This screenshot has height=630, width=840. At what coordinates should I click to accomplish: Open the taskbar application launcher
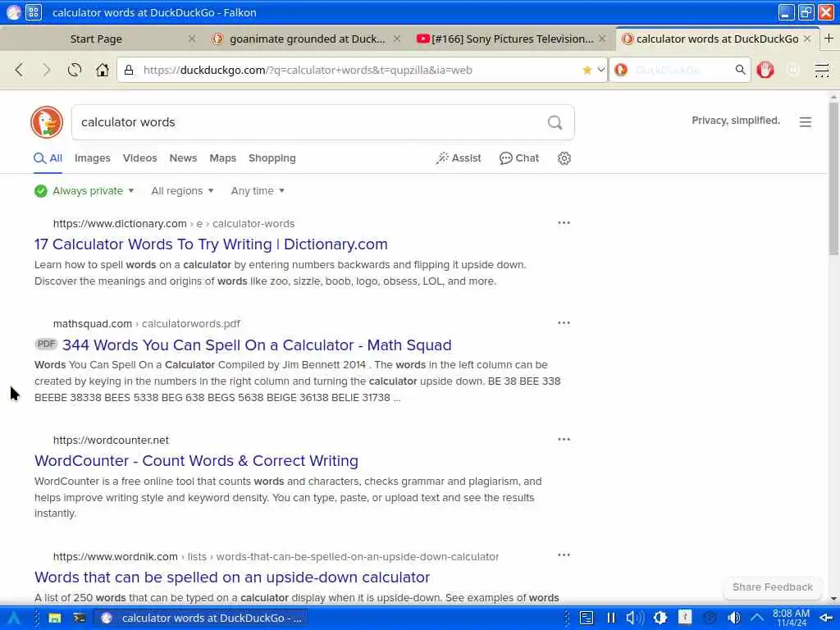[13, 619]
